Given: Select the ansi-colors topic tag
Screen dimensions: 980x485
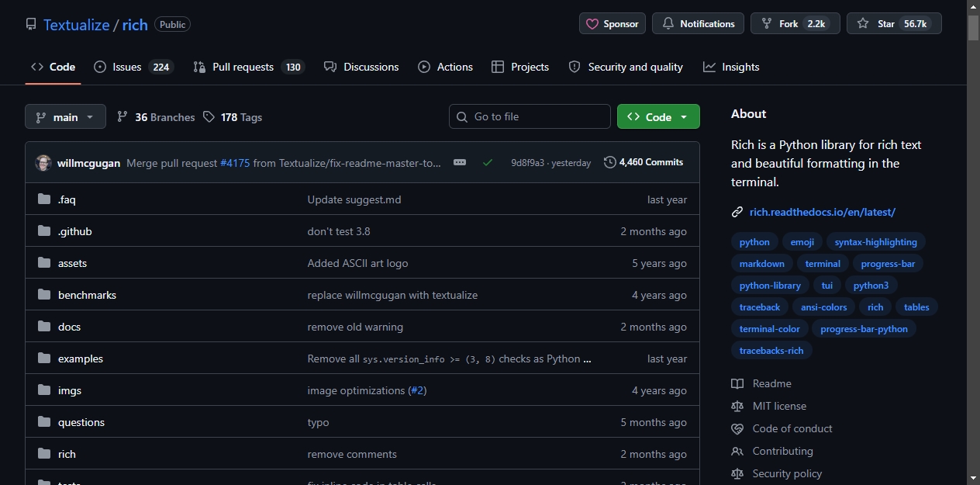Looking at the screenshot, I should click(x=823, y=307).
